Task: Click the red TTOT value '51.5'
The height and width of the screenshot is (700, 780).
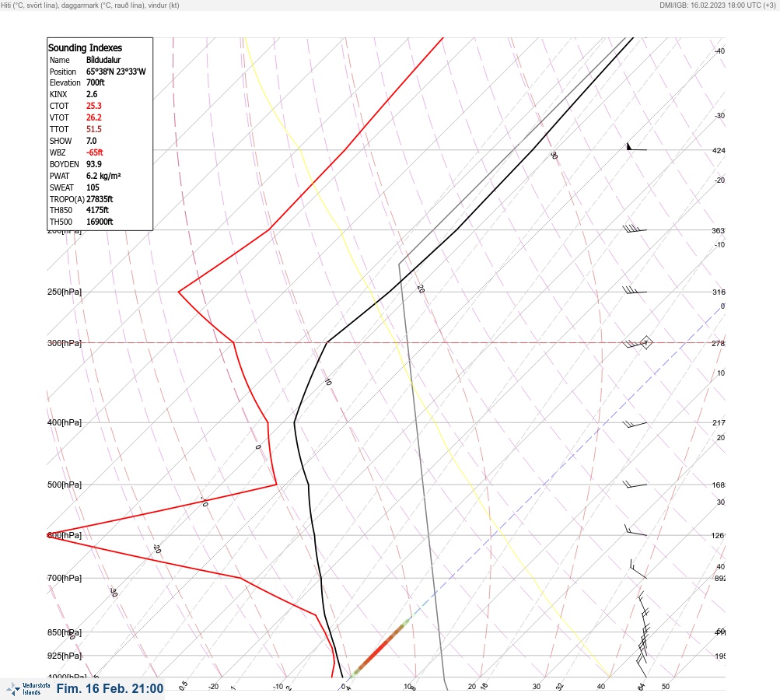Action: 94,129
